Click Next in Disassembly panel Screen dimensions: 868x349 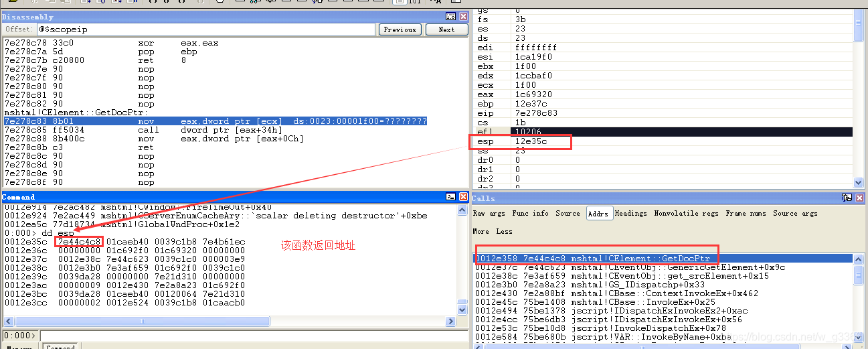[x=446, y=29]
